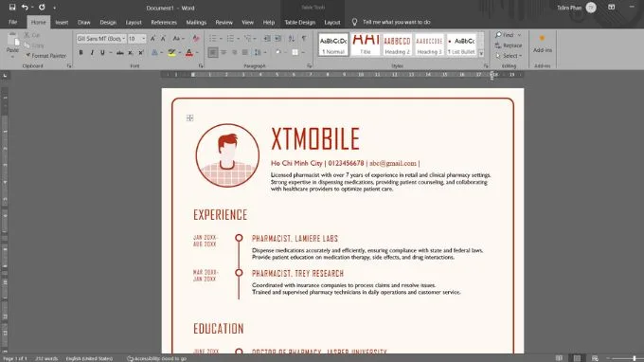The image size is (644, 362).
Task: Click the Clear All Formatting icon
Action: click(x=196, y=38)
